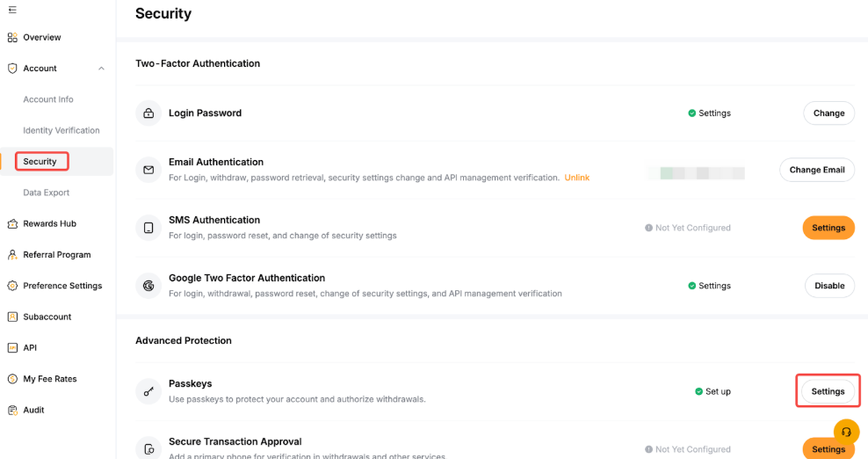Click the Referral Program icon

(x=12, y=255)
